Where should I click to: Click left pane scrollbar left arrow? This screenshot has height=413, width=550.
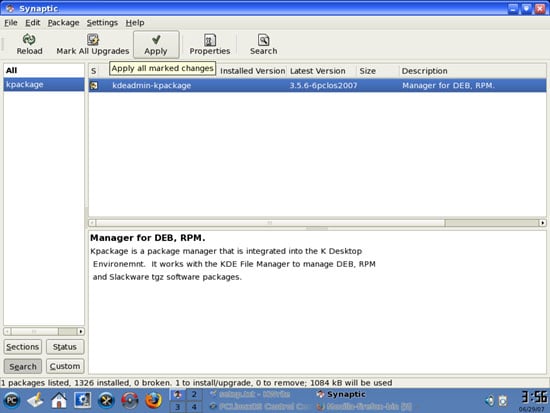[x=7, y=331]
